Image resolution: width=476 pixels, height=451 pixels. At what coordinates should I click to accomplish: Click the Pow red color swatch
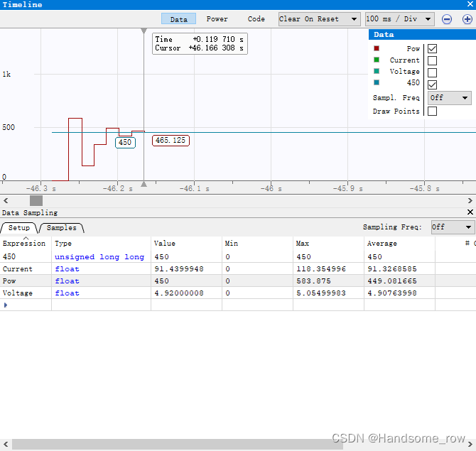[377, 48]
